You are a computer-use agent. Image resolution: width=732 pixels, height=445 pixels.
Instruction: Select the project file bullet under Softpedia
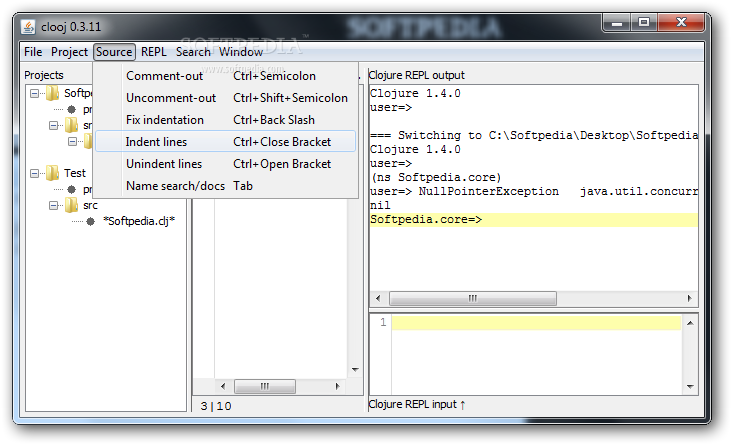pos(71,109)
